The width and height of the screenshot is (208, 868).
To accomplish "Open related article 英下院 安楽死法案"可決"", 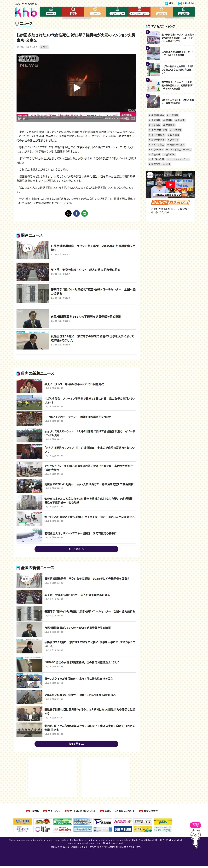I will (x=76, y=272).
